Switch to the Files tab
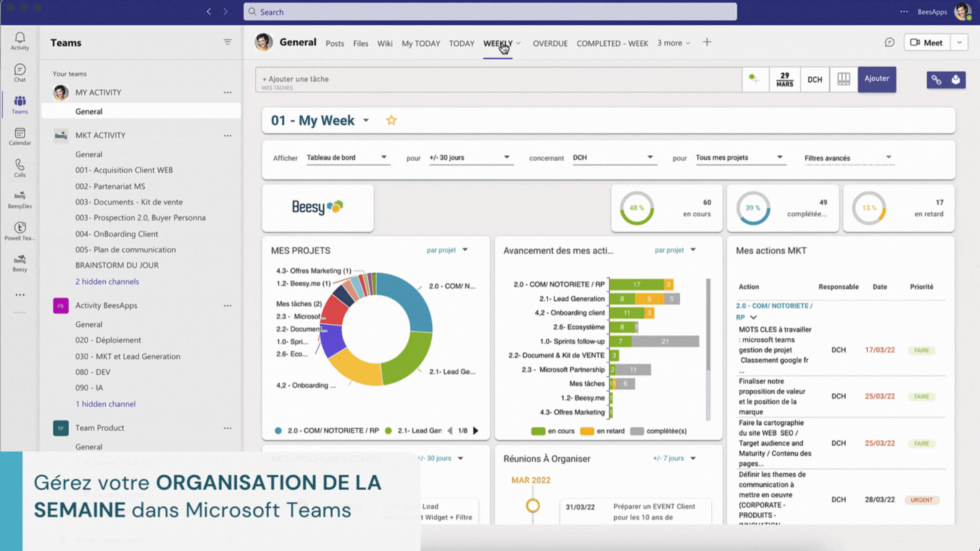This screenshot has height=551, width=980. (x=361, y=44)
